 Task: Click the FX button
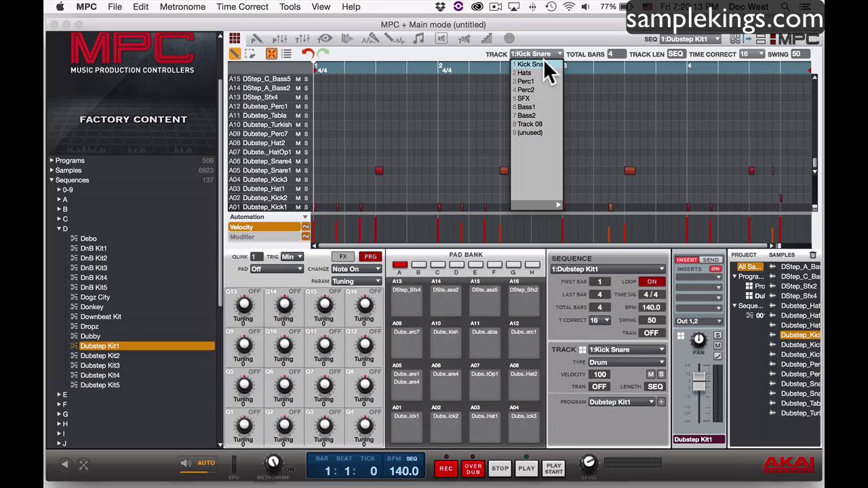pyautogui.click(x=343, y=257)
